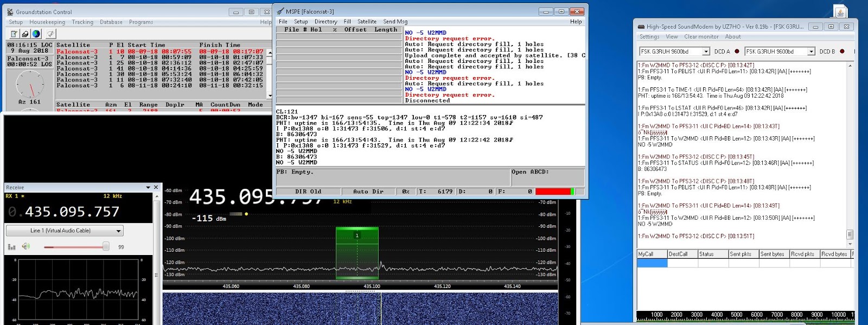Open Programs menu in Groundstation Control

tap(141, 22)
